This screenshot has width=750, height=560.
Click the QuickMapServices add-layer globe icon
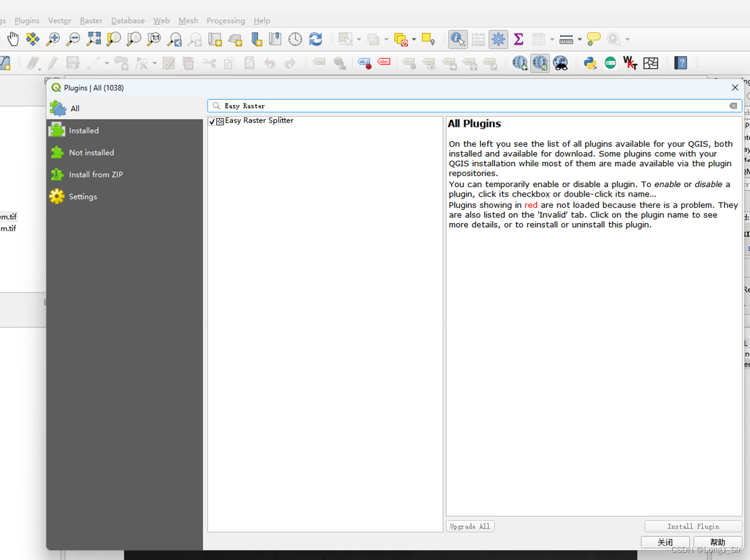(520, 63)
